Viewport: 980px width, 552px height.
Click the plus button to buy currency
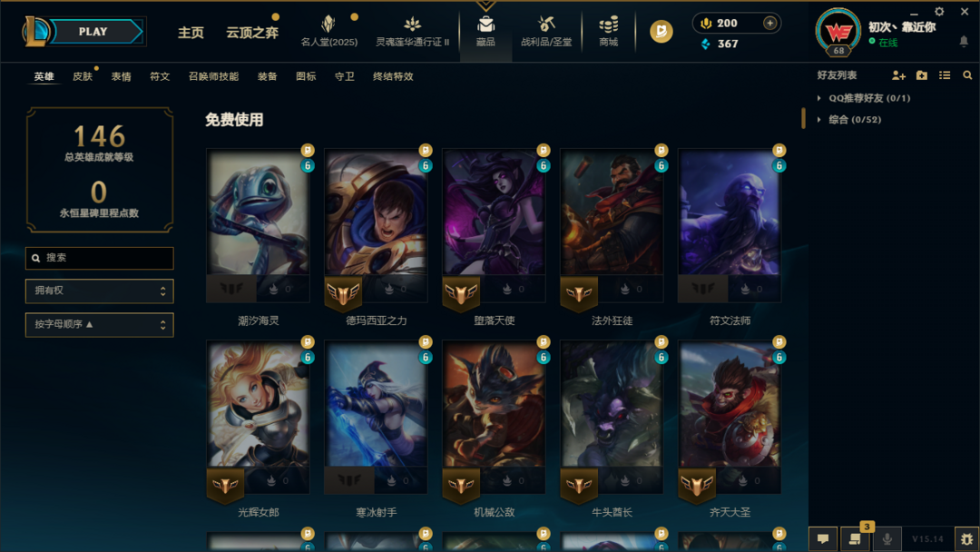(x=770, y=23)
